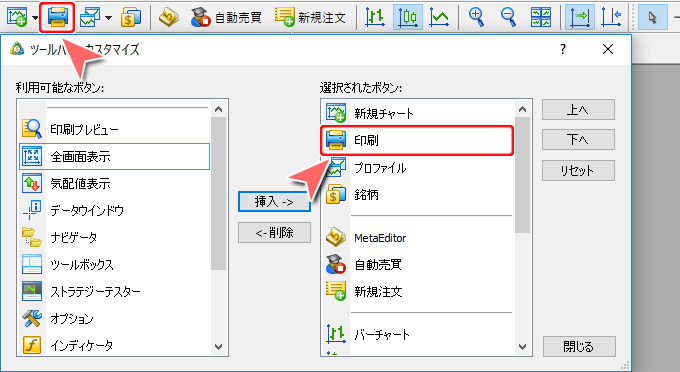This screenshot has width=680, height=372.
Task: Select ナビゲータ in available buttons
Action: point(114,237)
